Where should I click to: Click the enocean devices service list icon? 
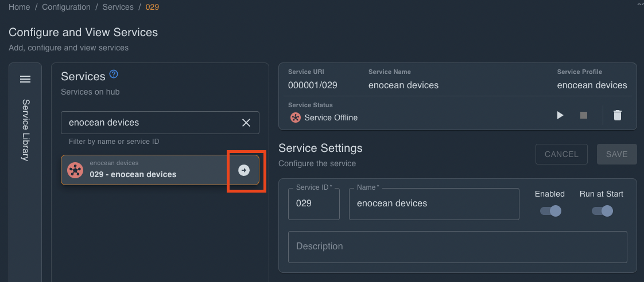coord(75,170)
